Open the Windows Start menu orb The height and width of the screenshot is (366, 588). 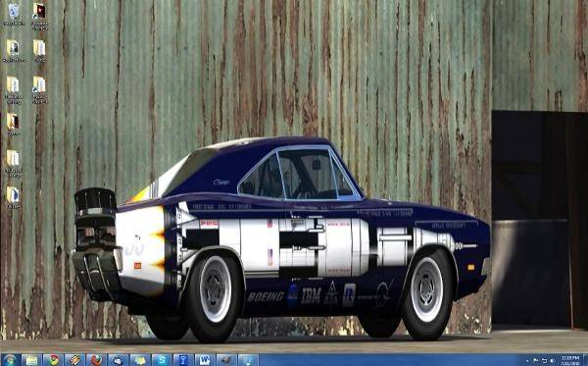click(10, 360)
